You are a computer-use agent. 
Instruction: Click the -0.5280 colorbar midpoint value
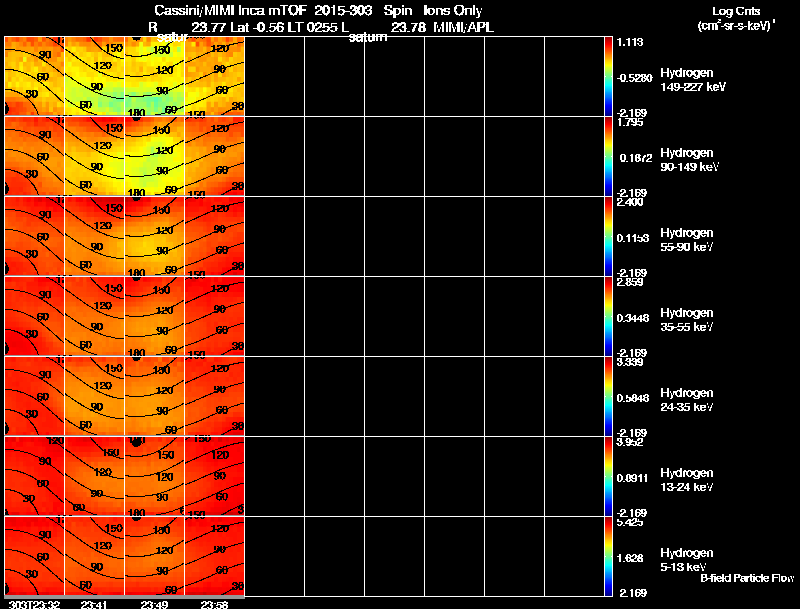[x=634, y=78]
